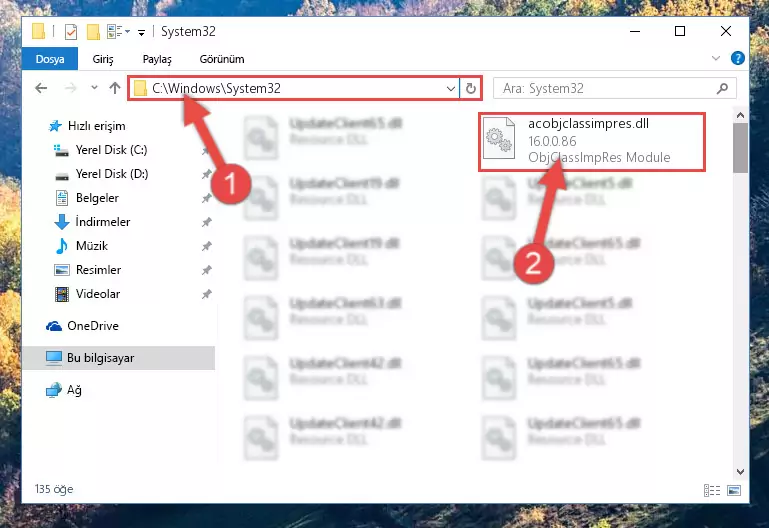Expand the address bar history dropdown
This screenshot has height=528, width=769.
[x=451, y=89]
